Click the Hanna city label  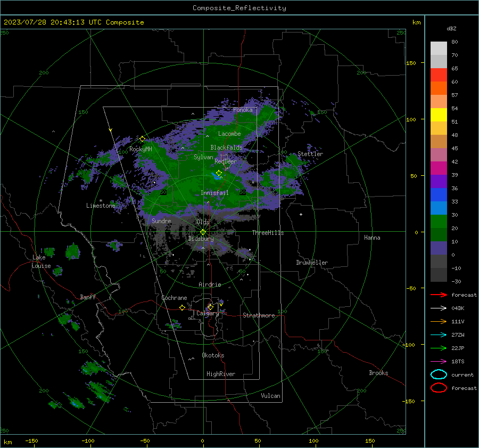pos(372,238)
